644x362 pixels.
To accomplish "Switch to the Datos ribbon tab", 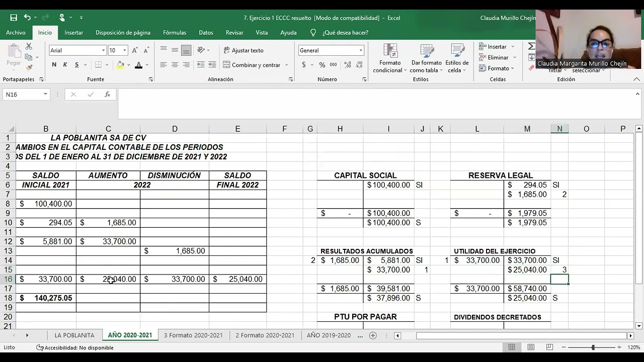I will coord(206,33).
